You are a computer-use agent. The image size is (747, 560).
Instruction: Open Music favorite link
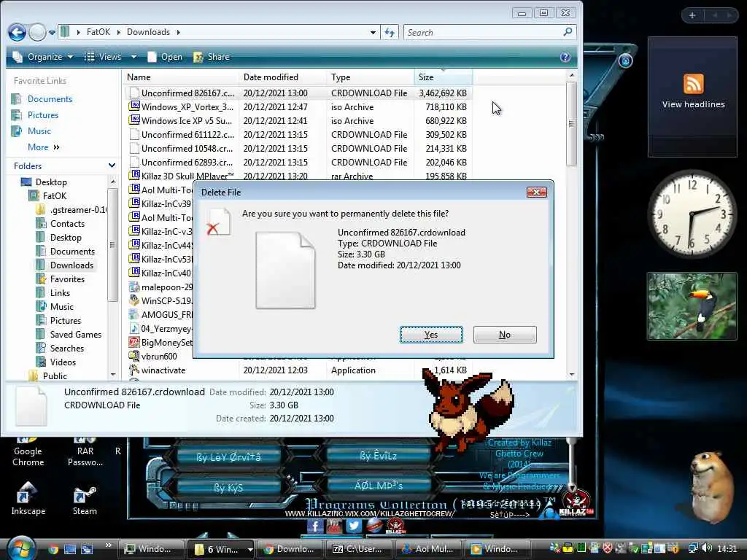tap(39, 131)
